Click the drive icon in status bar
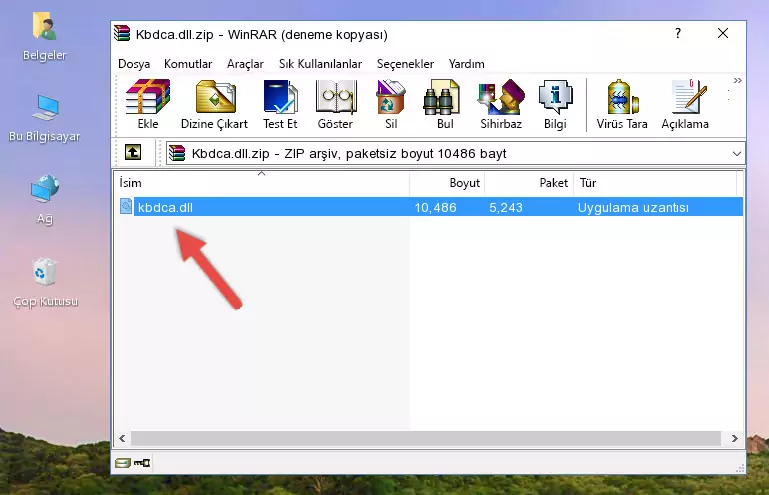 point(123,463)
